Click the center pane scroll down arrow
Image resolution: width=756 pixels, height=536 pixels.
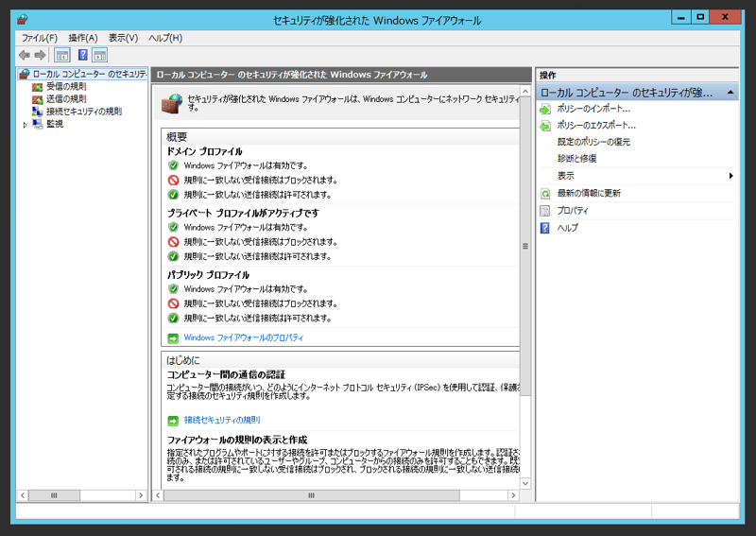point(525,483)
